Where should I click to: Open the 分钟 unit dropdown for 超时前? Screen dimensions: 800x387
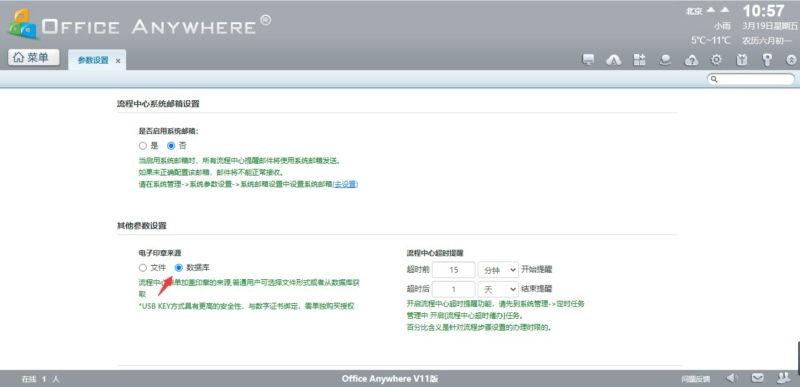[498, 270]
